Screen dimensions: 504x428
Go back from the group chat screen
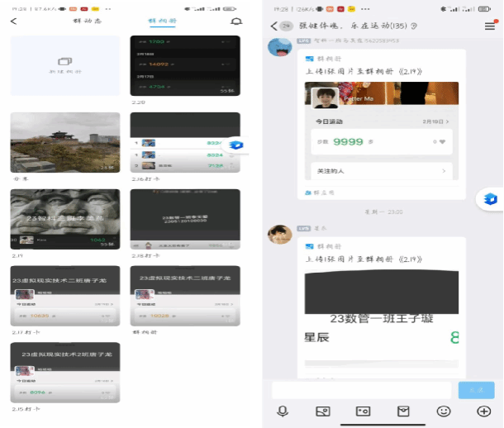click(x=274, y=26)
